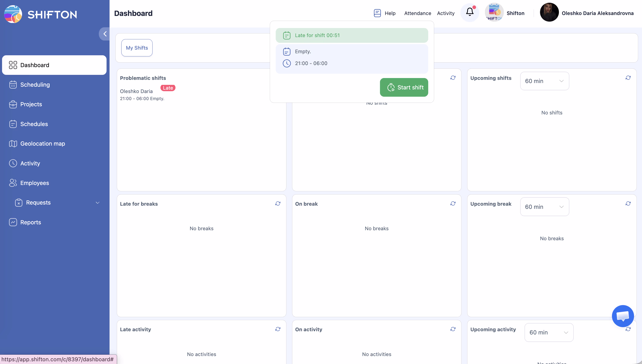Go to Scheduling in the sidebar
Screen dimensions: 642x364
(35, 85)
